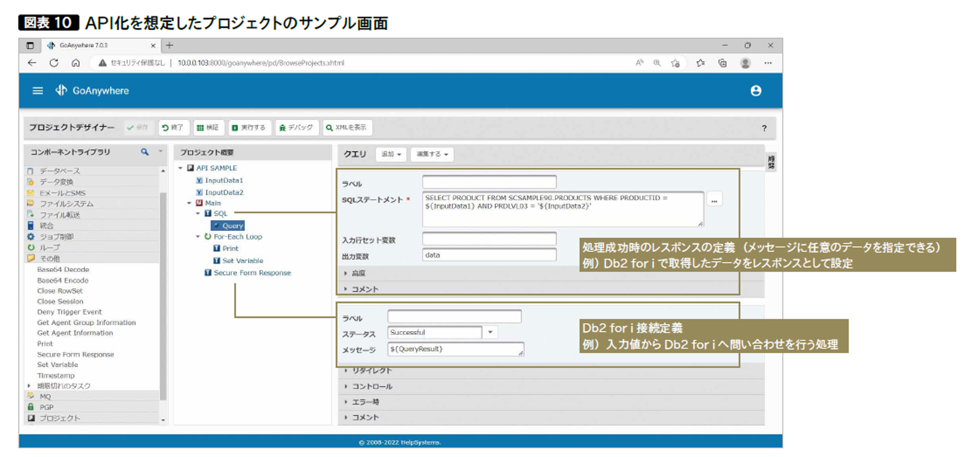
Task: Select the Print task in project outline
Action: point(230,248)
